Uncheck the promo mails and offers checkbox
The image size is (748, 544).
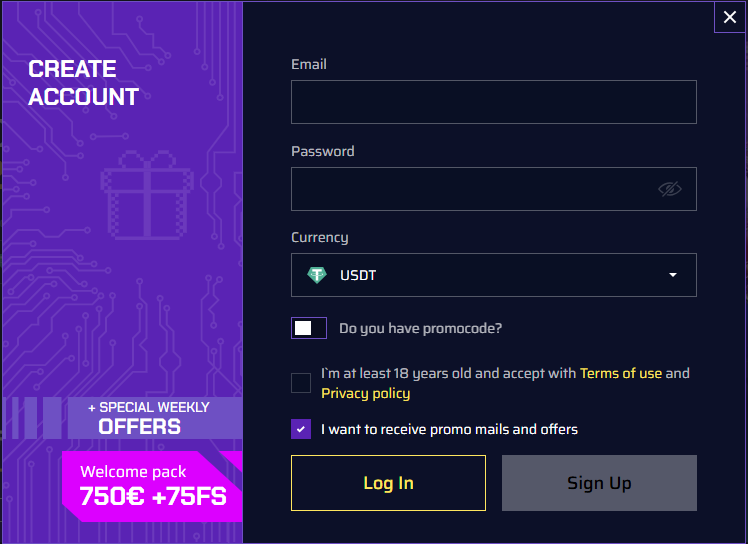tap(301, 429)
